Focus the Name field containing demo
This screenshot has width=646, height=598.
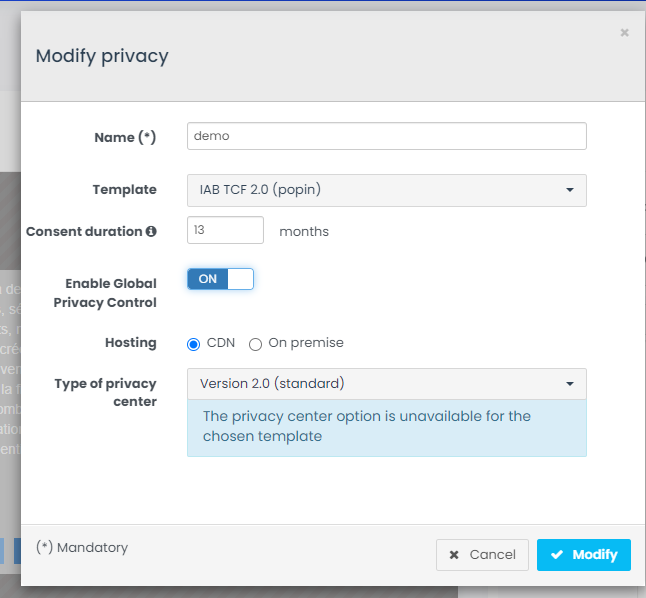pos(386,136)
